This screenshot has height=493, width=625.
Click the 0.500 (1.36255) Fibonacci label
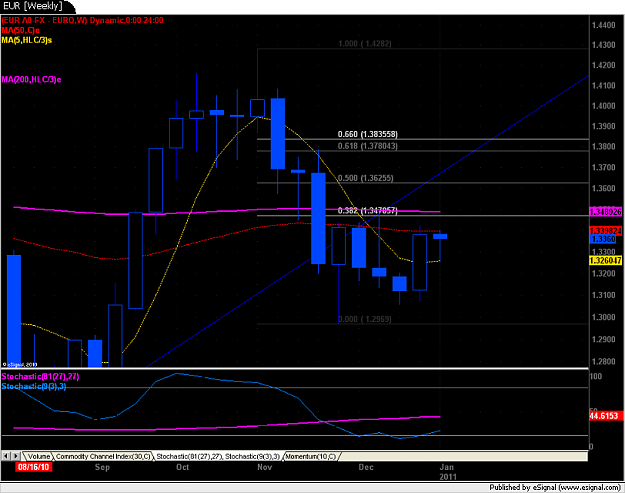[x=366, y=178]
